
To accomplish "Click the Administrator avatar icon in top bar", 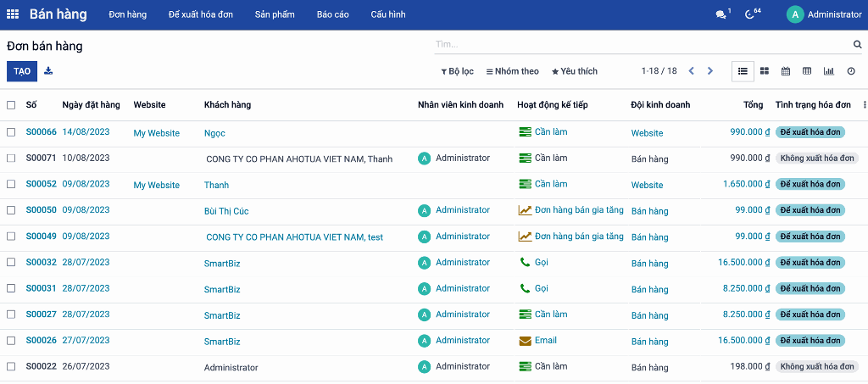I will (795, 15).
